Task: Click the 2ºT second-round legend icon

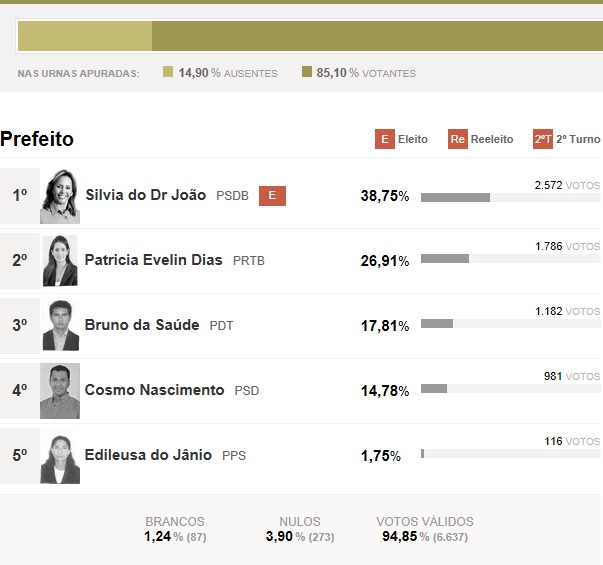Action: point(543,139)
